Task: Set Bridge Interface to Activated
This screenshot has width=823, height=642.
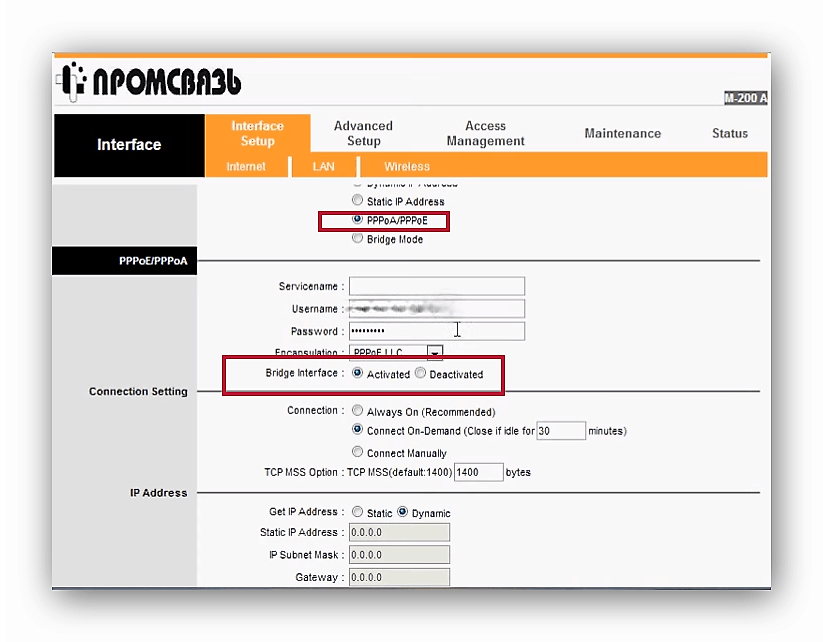Action: tap(357, 373)
